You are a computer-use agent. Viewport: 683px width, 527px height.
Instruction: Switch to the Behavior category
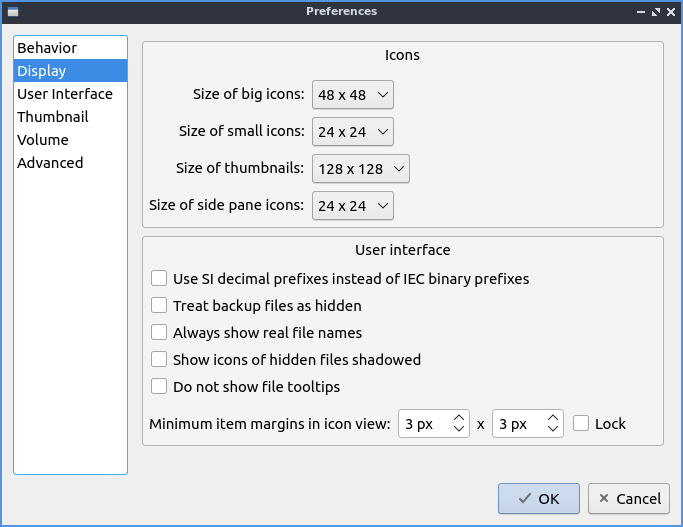47,48
